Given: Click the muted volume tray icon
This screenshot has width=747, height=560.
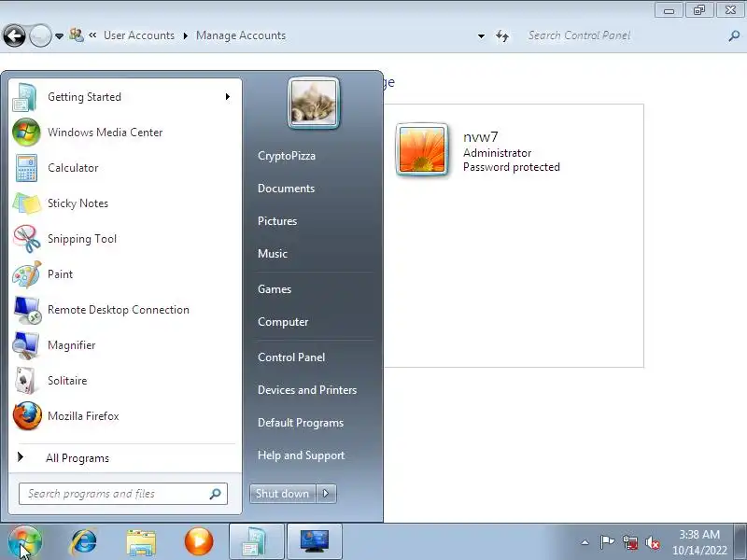Looking at the screenshot, I should pos(652,542).
